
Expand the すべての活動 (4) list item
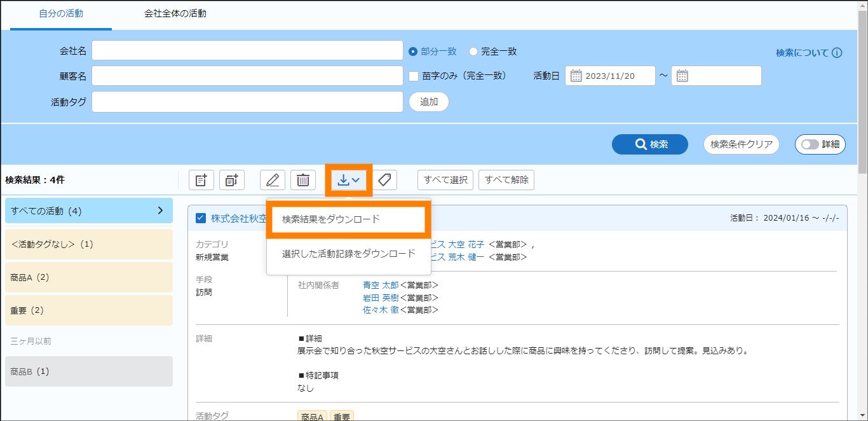[160, 210]
